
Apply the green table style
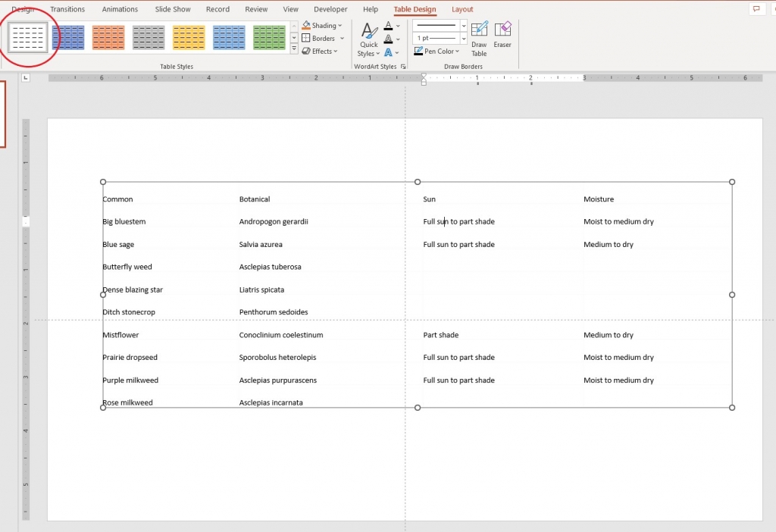click(268, 36)
